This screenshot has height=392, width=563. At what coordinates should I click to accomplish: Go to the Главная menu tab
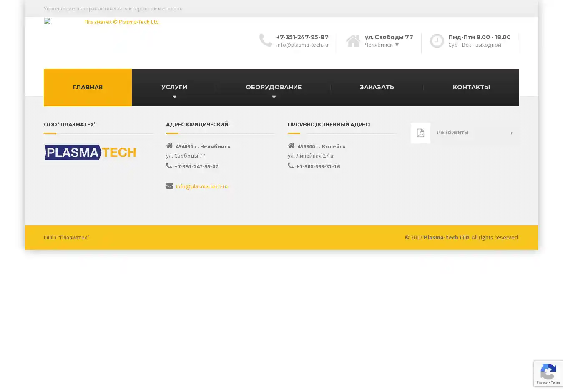coord(88,87)
